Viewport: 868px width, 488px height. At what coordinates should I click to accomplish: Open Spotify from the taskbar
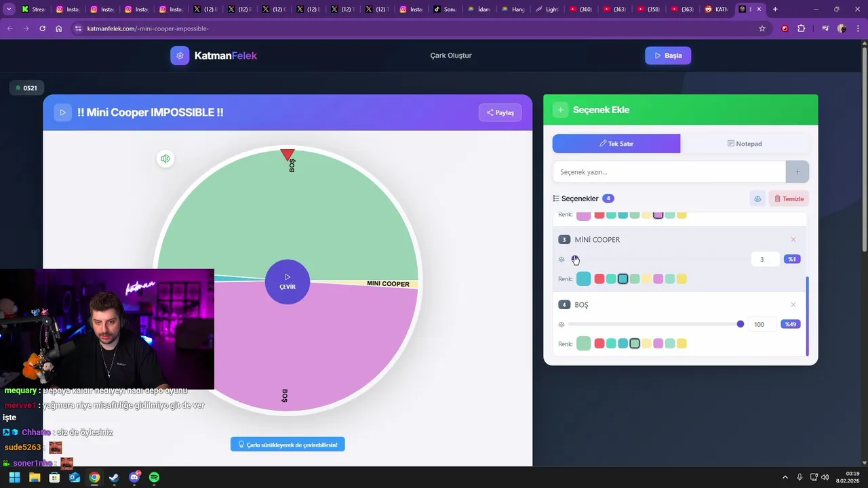pos(154,477)
